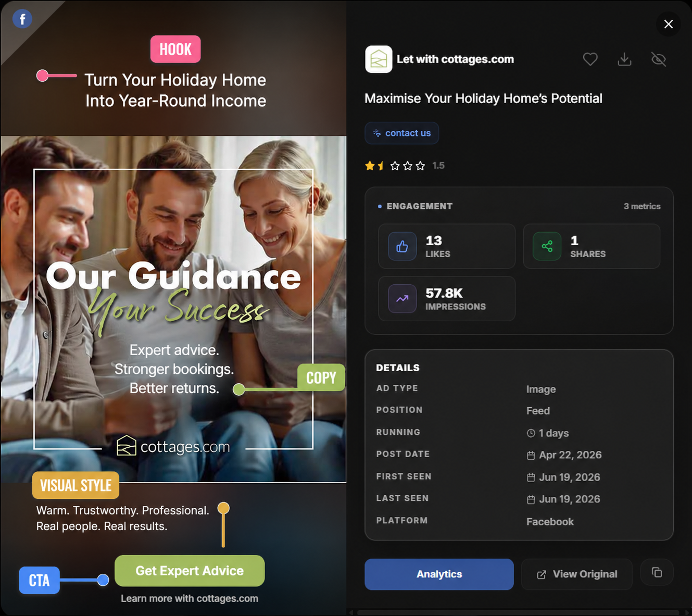Click the Post Date value Apr 22, 2026

570,455
